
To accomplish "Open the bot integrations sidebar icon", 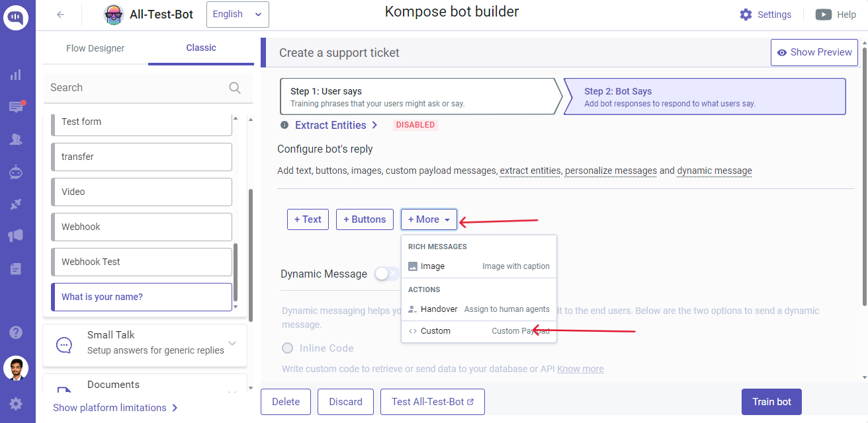I will click(x=16, y=172).
